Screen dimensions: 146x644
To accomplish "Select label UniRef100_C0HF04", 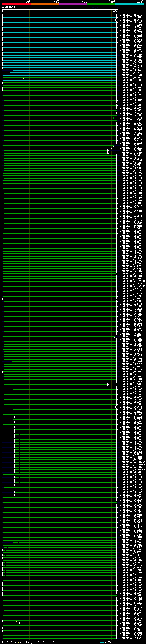I will click(x=131, y=63).
